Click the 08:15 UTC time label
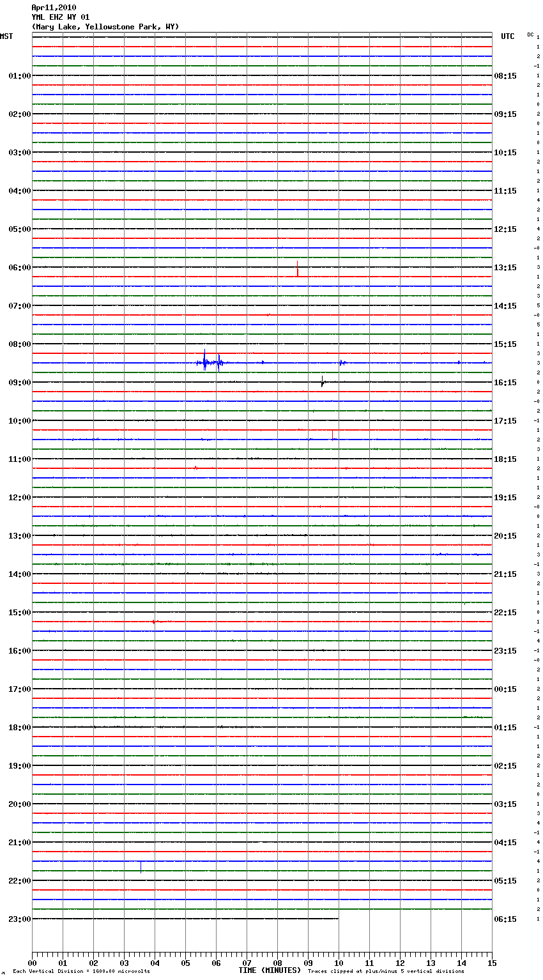 (505, 76)
